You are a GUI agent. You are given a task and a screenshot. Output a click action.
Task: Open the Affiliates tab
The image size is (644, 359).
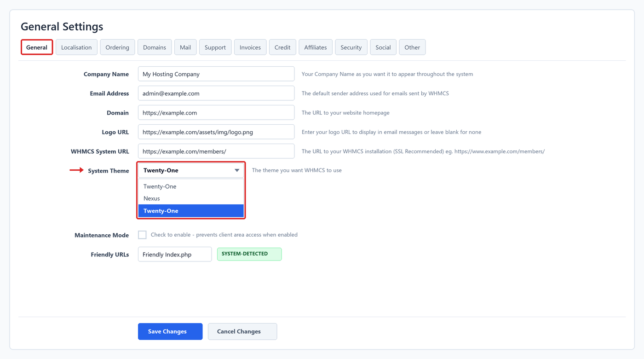click(x=316, y=47)
